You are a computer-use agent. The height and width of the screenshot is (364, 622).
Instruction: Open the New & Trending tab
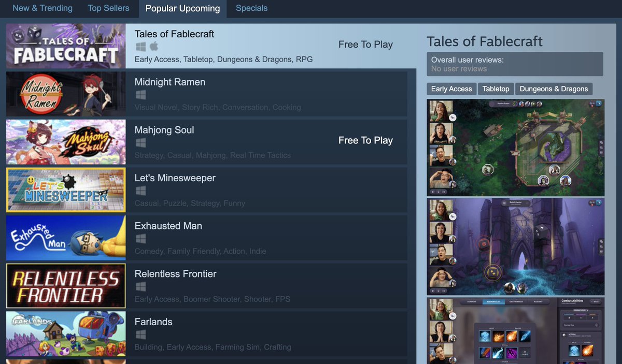[x=43, y=8]
